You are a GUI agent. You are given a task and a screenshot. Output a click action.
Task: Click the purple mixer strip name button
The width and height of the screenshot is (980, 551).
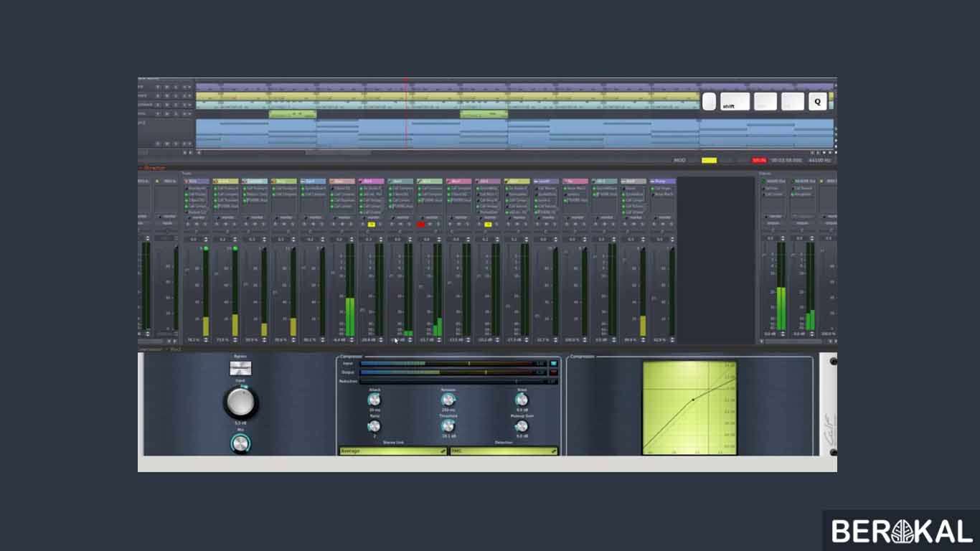[197, 182]
